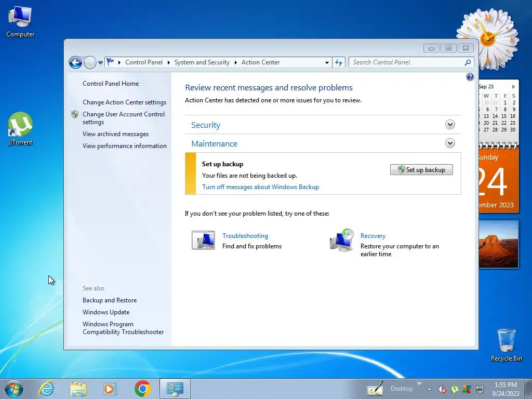Screen dimensions: 532x399
Task: Go back with the blue Back arrow
Action: click(x=75, y=62)
